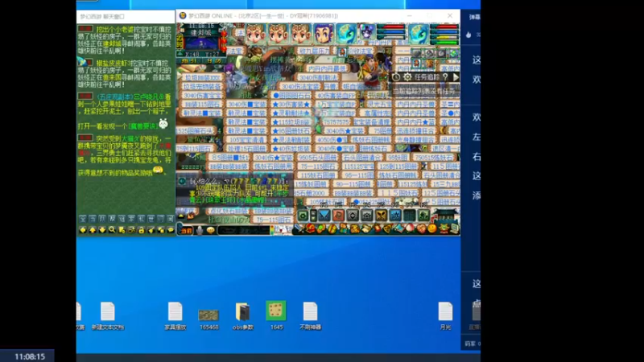Click the minimap thumbnail under 建邺城
This screenshot has height=362, width=644.
202,43
